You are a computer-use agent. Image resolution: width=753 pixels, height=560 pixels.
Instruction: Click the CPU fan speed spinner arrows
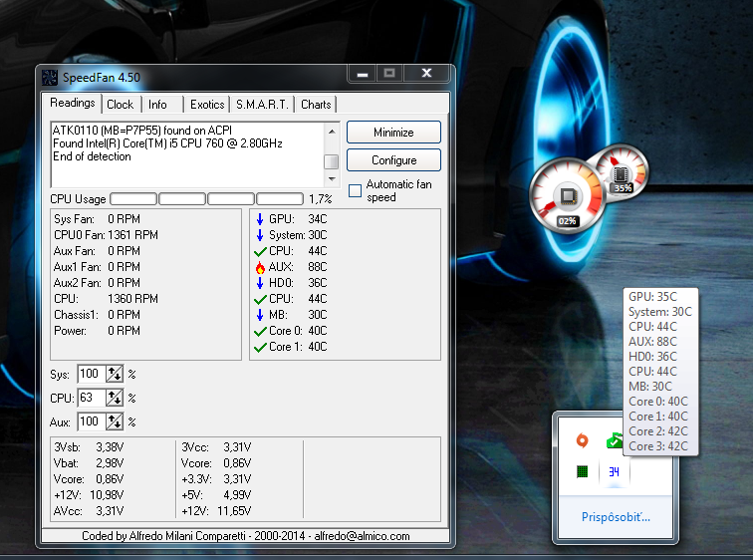tap(115, 398)
